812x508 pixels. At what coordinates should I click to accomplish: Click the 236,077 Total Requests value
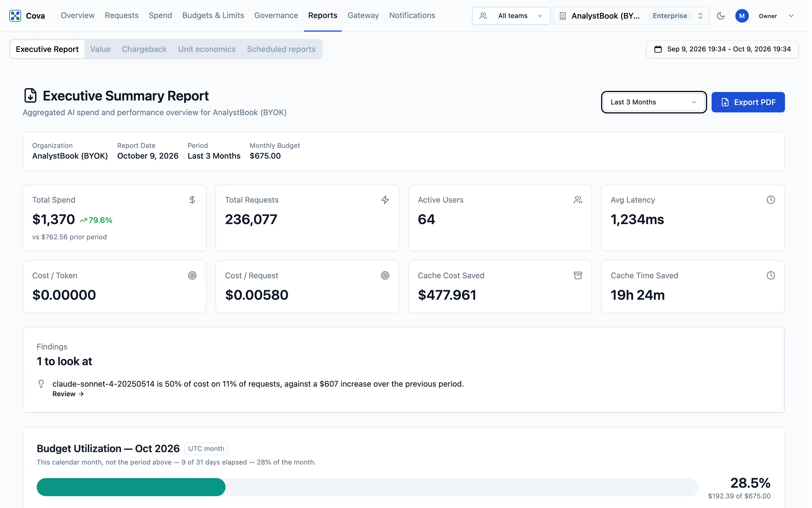(x=251, y=219)
